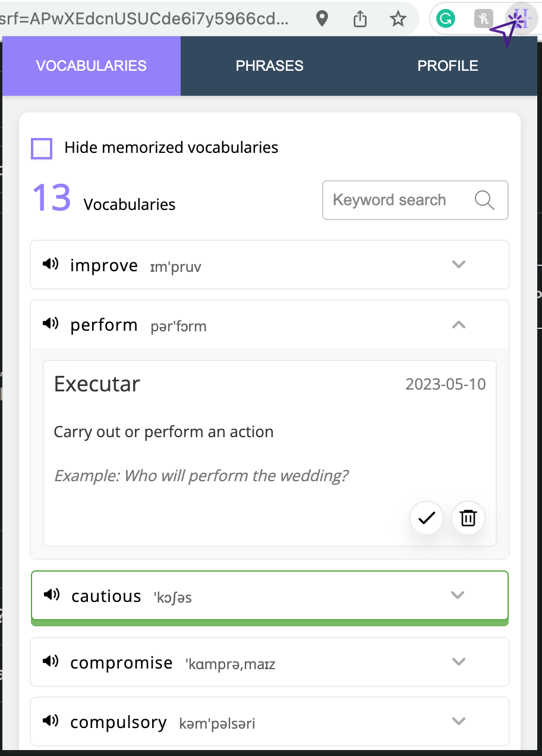This screenshot has height=756, width=542.
Task: Select the VOCABULARIES tab
Action: tap(92, 66)
